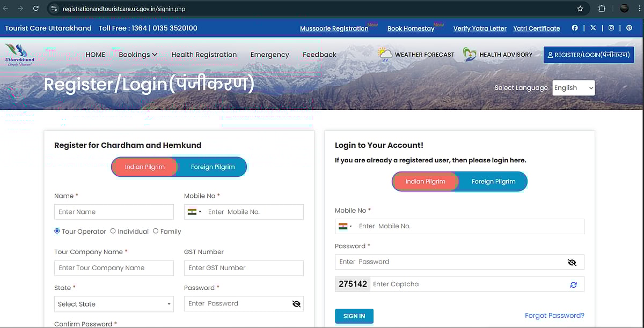Viewport: 644px width, 328px height.
Task: Toggle registration password visibility eye
Action: [296, 304]
